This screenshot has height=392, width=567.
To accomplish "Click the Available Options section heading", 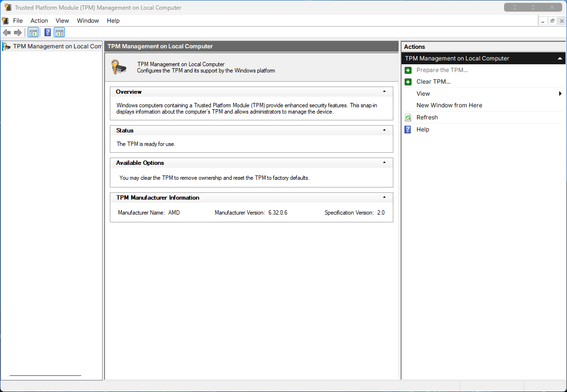I will point(140,162).
